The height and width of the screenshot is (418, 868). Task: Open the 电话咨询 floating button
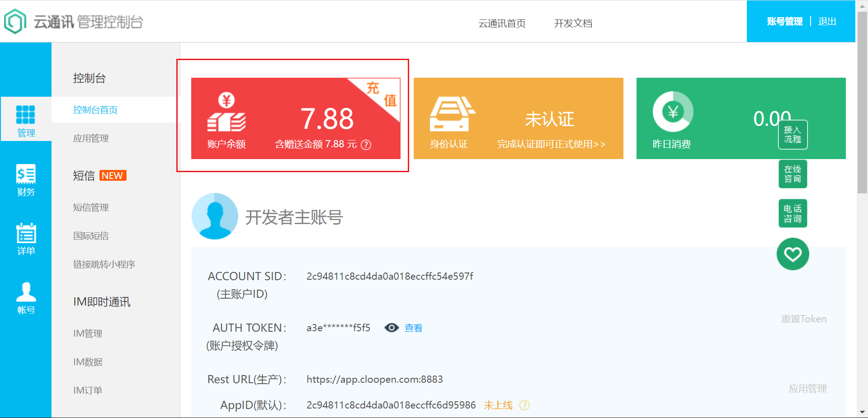[x=793, y=213]
